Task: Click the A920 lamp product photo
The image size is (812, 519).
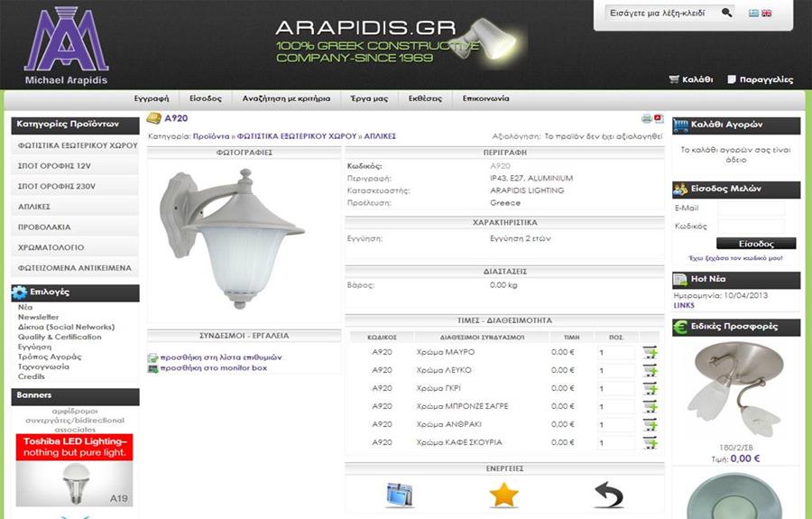Action: [x=232, y=239]
